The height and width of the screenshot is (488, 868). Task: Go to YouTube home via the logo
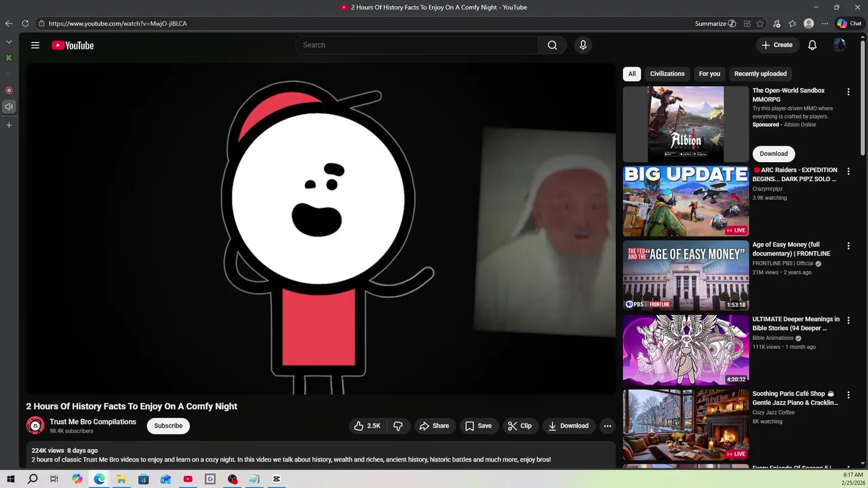pos(73,45)
